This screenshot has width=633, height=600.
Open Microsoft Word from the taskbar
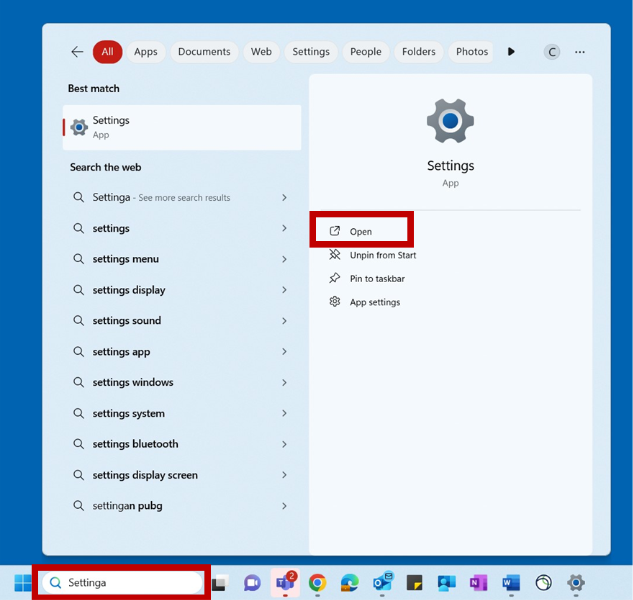pyautogui.click(x=511, y=583)
